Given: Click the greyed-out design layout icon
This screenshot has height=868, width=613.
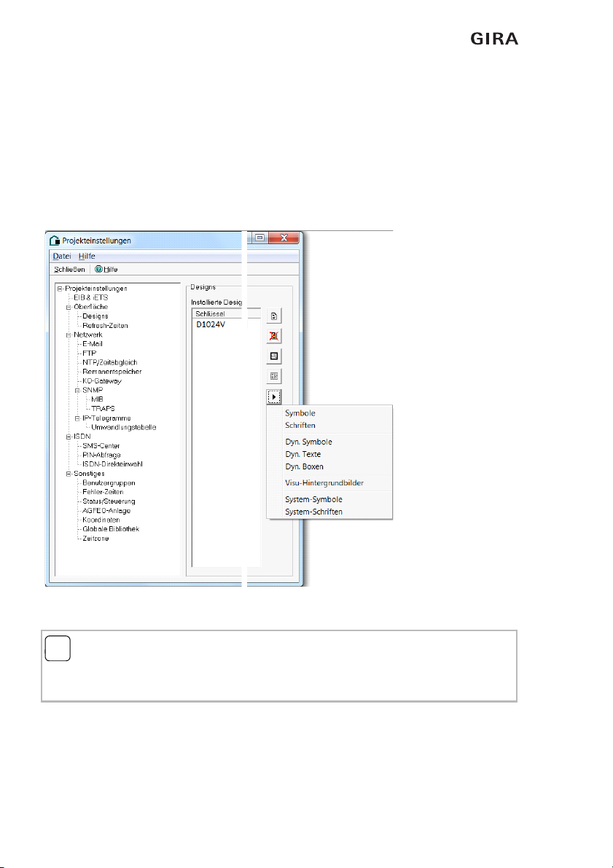Looking at the screenshot, I should click(x=274, y=377).
